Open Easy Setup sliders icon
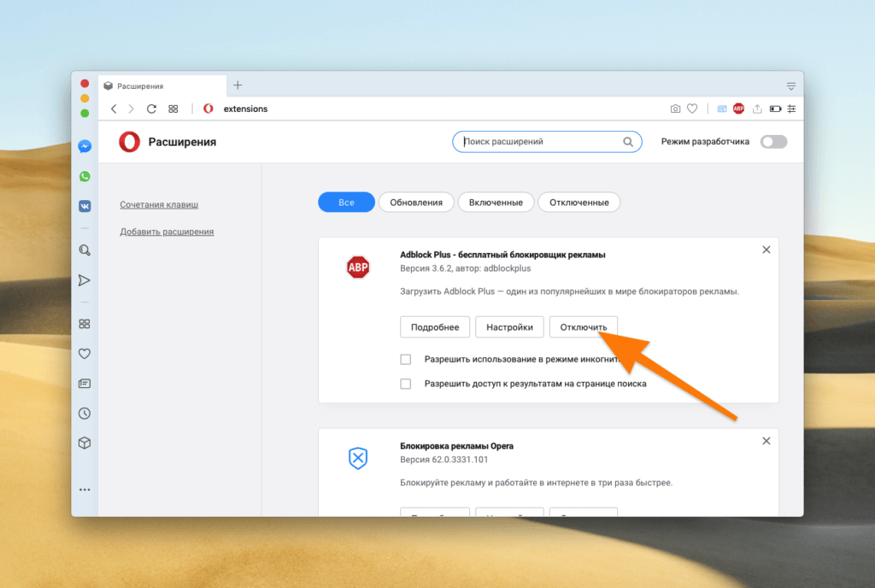This screenshot has width=875, height=588. (x=791, y=109)
